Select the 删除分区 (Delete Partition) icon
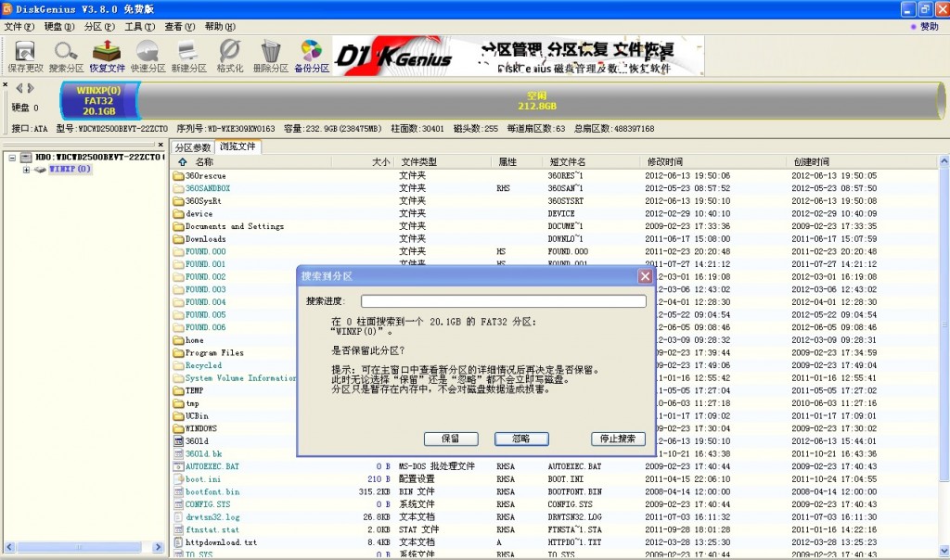The height and width of the screenshot is (560, 950). pyautogui.click(x=269, y=57)
